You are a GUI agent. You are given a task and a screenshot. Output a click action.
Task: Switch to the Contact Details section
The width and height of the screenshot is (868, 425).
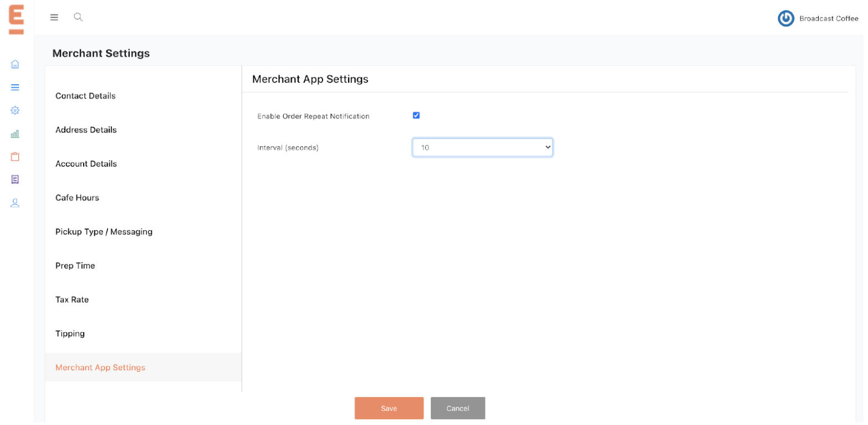tap(85, 95)
